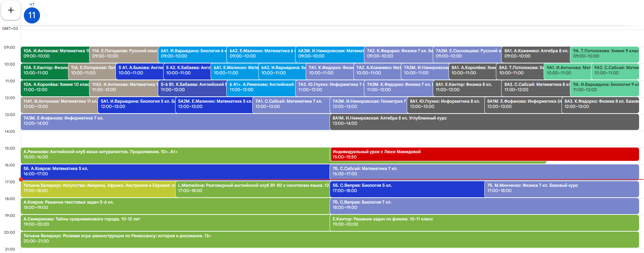Viewport: 644px width, 253px height.
Task: Open А.Ковров Решение текстовых задач event
Action: (x=175, y=205)
